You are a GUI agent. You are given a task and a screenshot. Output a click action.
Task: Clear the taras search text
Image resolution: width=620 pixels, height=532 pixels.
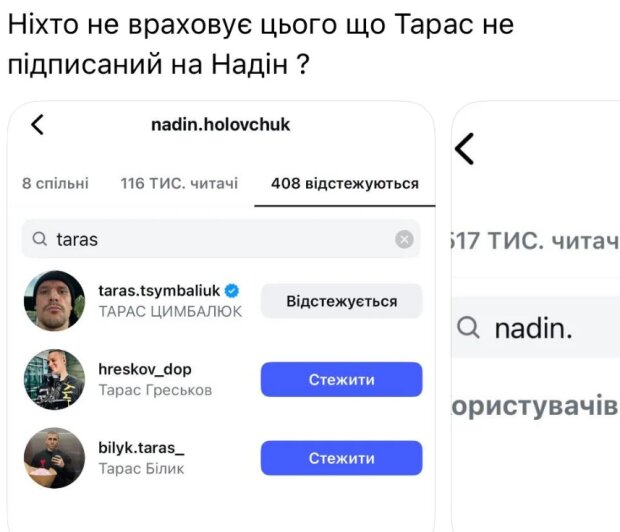(x=404, y=239)
